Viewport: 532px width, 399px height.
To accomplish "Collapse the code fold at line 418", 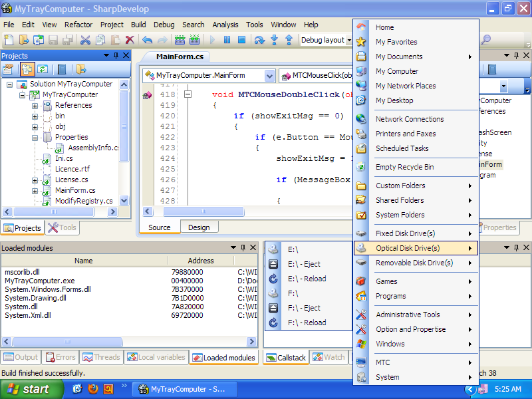I will click(x=188, y=94).
